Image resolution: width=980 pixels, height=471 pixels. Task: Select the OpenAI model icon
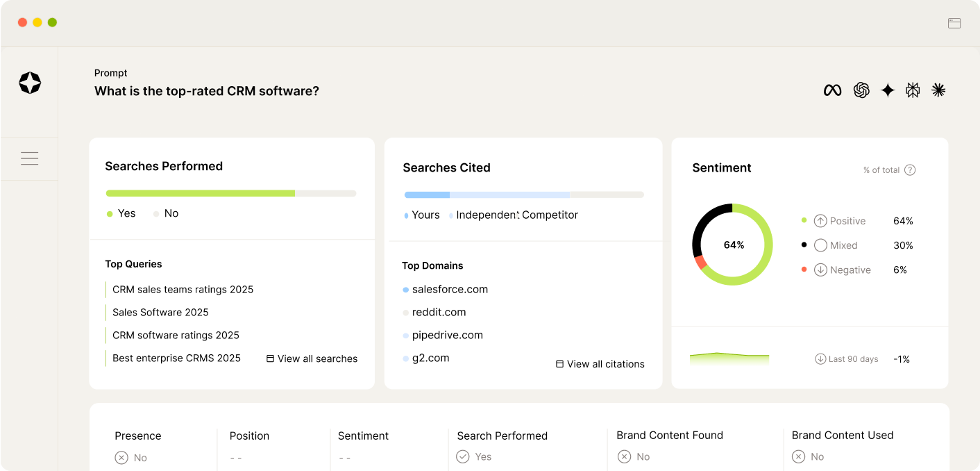coord(861,90)
